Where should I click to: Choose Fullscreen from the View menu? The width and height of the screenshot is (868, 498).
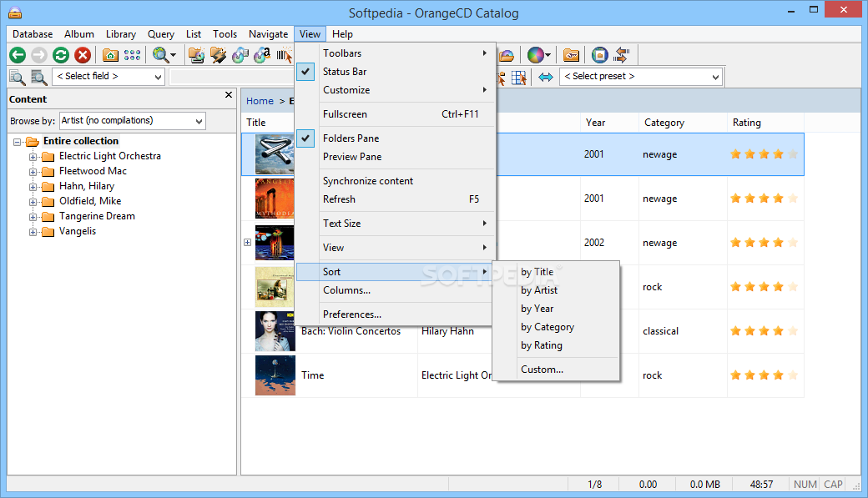[x=396, y=114]
